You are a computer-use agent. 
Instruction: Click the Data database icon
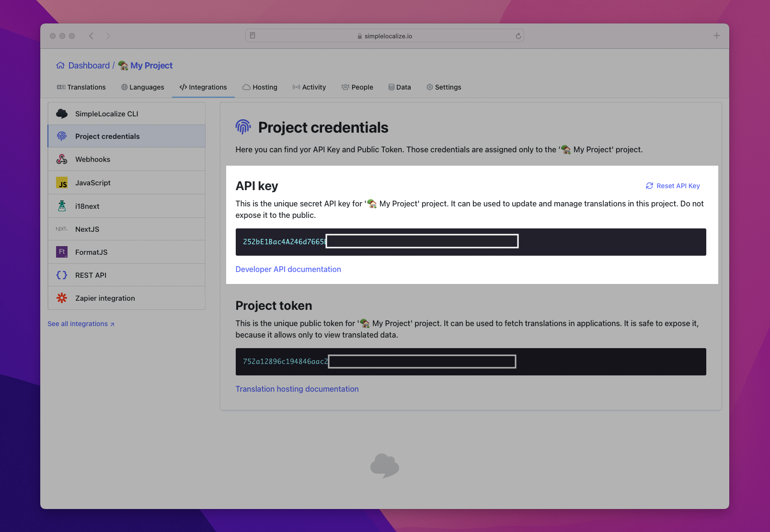(x=391, y=87)
